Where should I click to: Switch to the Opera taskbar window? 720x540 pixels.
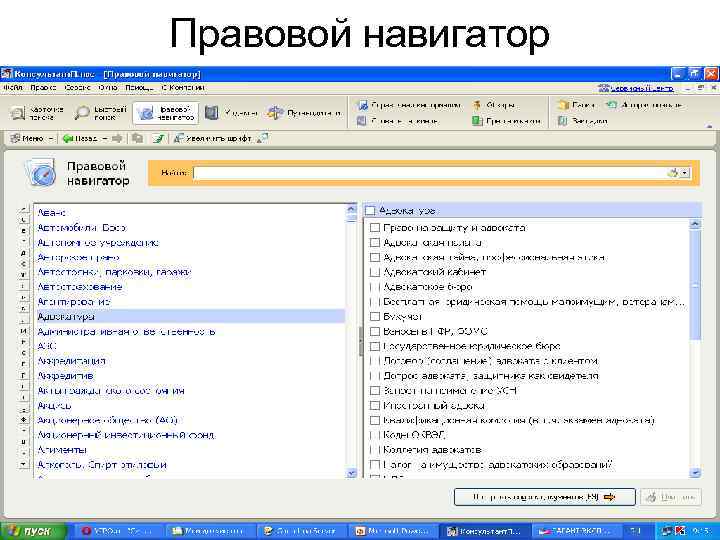tap(116, 531)
